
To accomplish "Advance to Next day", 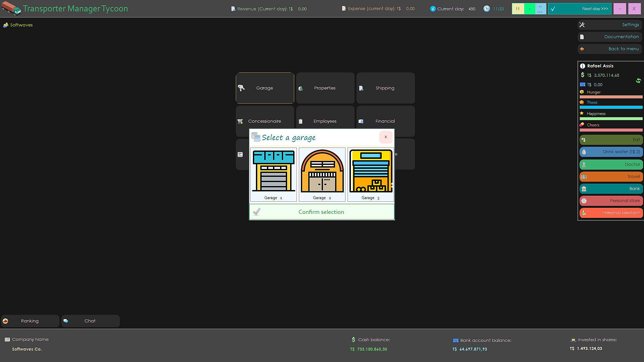I will 579,9.
